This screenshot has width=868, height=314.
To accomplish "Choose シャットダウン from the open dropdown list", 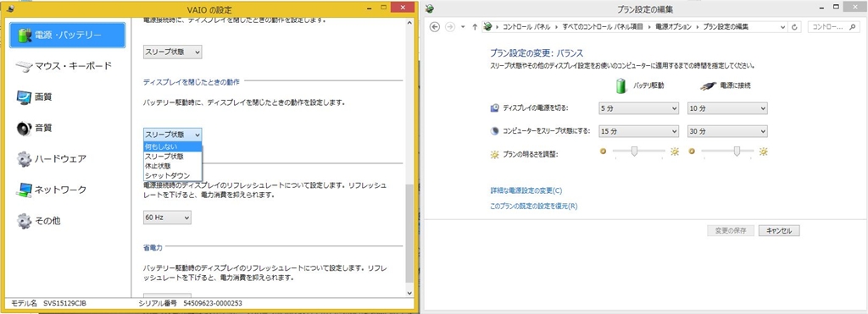I will coord(173,175).
